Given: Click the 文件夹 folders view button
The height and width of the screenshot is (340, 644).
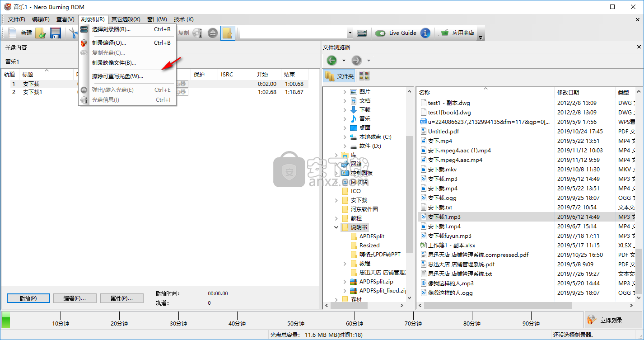Looking at the screenshot, I should pyautogui.click(x=340, y=76).
